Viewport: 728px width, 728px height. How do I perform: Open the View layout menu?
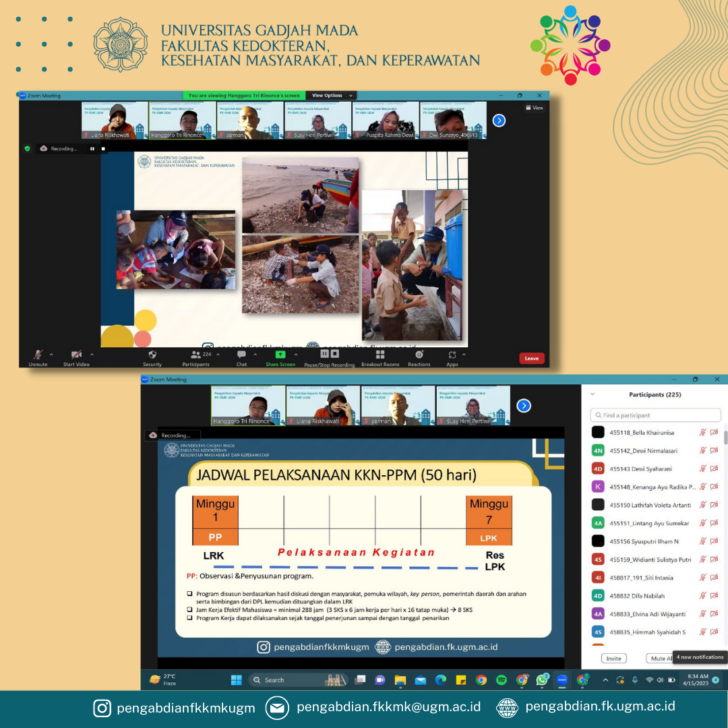click(534, 108)
